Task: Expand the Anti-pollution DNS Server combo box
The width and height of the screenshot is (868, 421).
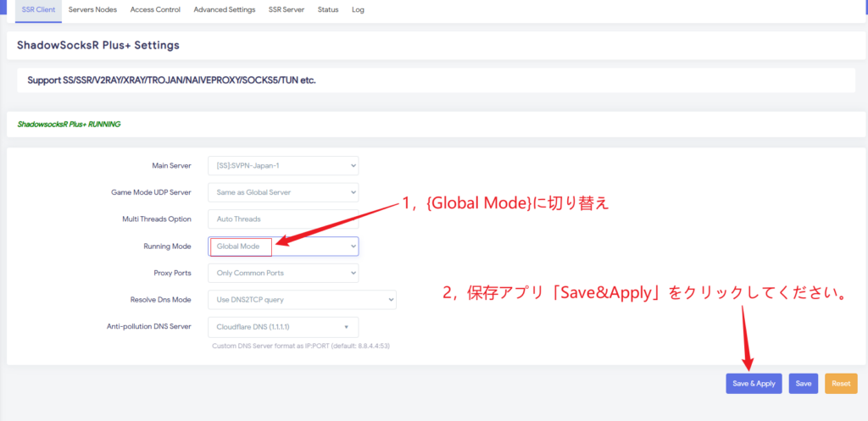Action: pos(283,327)
